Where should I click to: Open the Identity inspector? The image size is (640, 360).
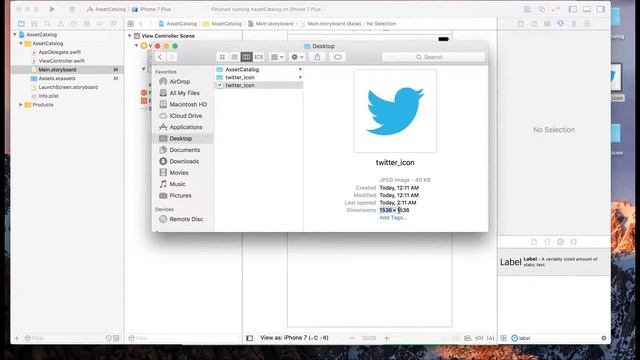(547, 24)
